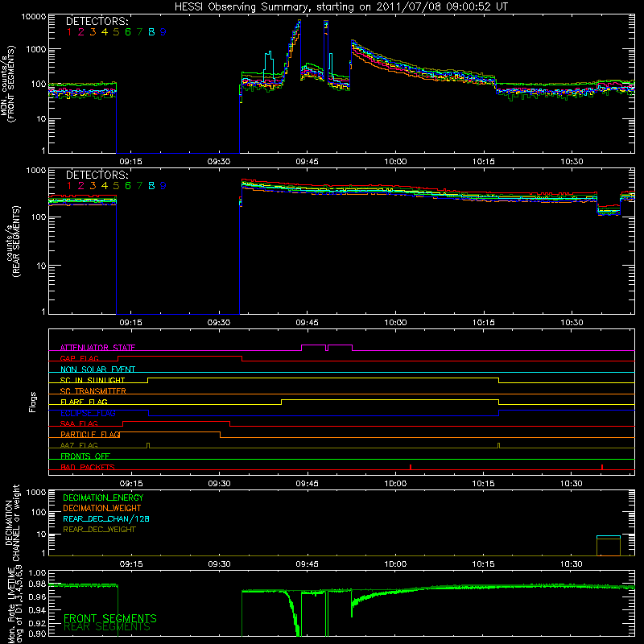Screen dimensions: 644x644
Task: Click the 1000 y-axis value on rear segments plot
Action: tap(36, 170)
